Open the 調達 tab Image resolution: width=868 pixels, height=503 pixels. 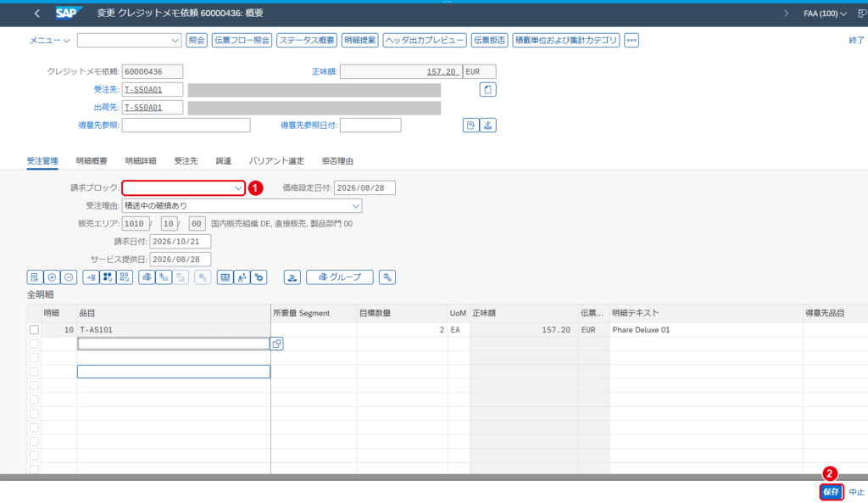[224, 160]
